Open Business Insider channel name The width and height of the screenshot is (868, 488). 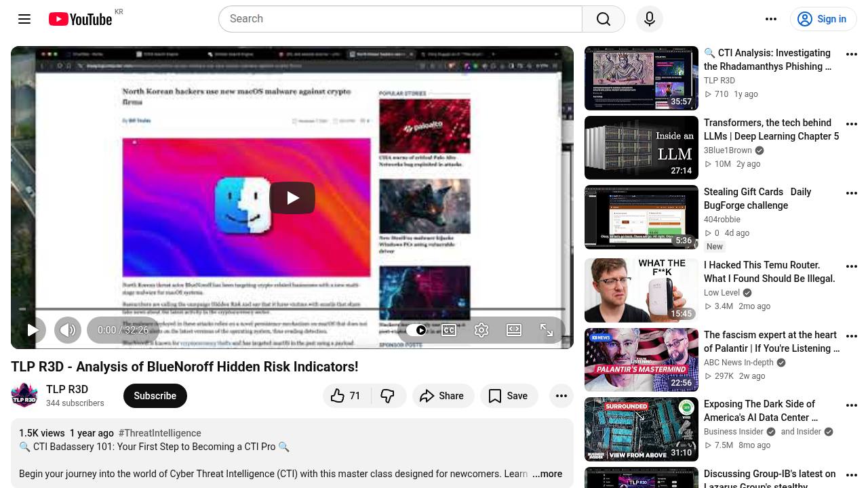click(x=734, y=432)
